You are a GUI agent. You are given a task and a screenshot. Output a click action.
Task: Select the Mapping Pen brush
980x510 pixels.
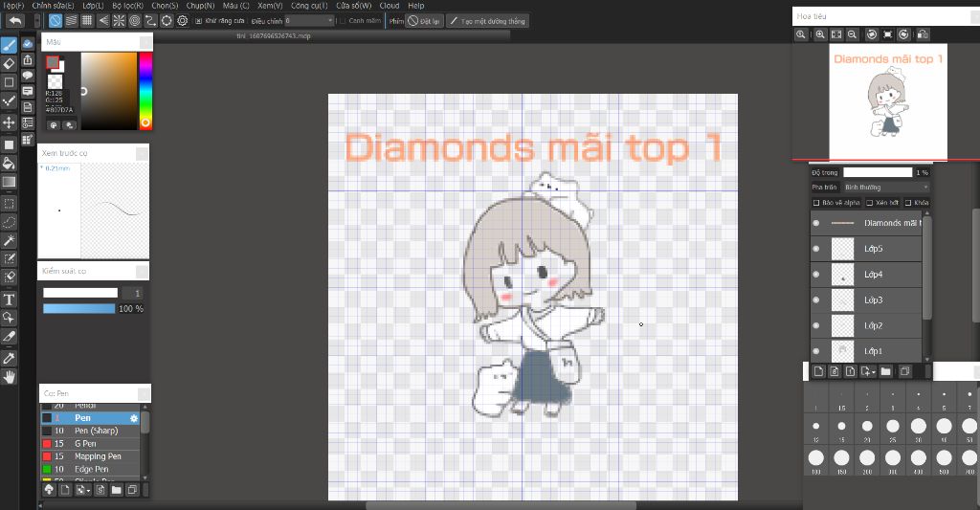click(91, 456)
